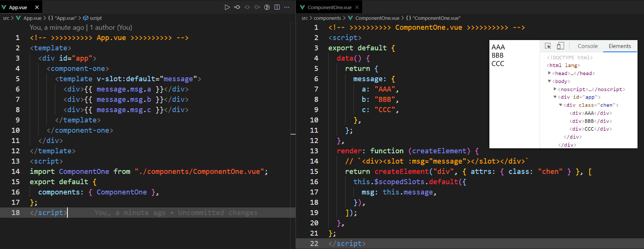Expand the noscript node

pos(555,89)
